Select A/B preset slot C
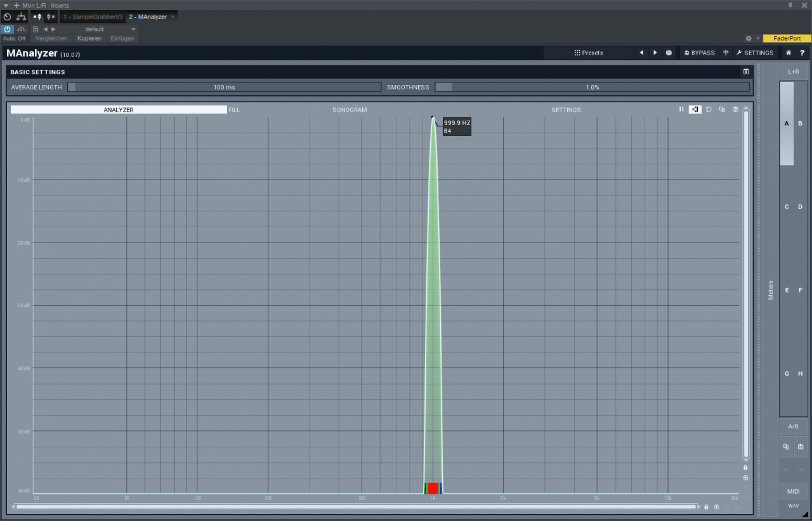This screenshot has width=812, height=521. 787,207
